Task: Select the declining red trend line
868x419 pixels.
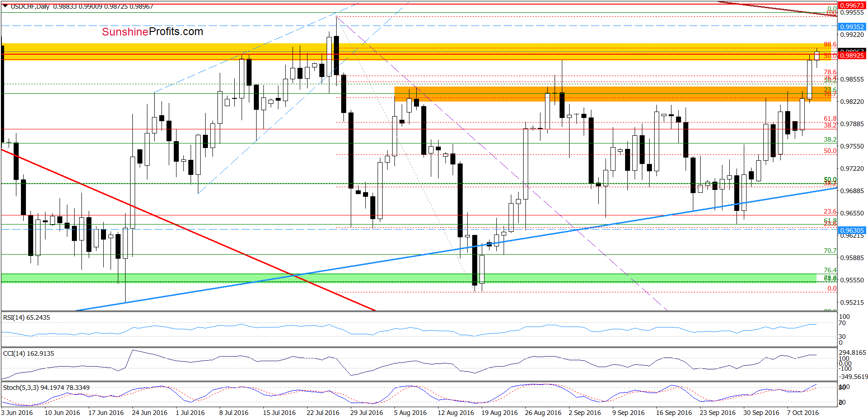Action: point(188,230)
